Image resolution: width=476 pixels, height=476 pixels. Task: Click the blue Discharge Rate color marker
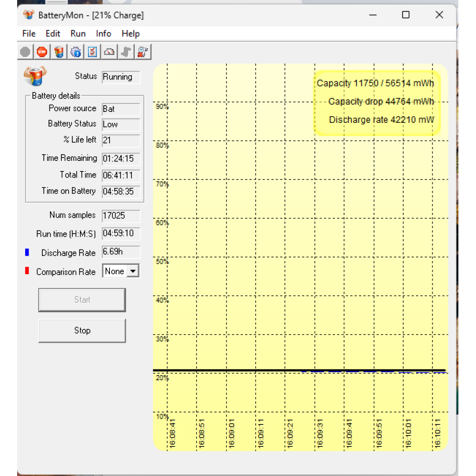tap(27, 253)
